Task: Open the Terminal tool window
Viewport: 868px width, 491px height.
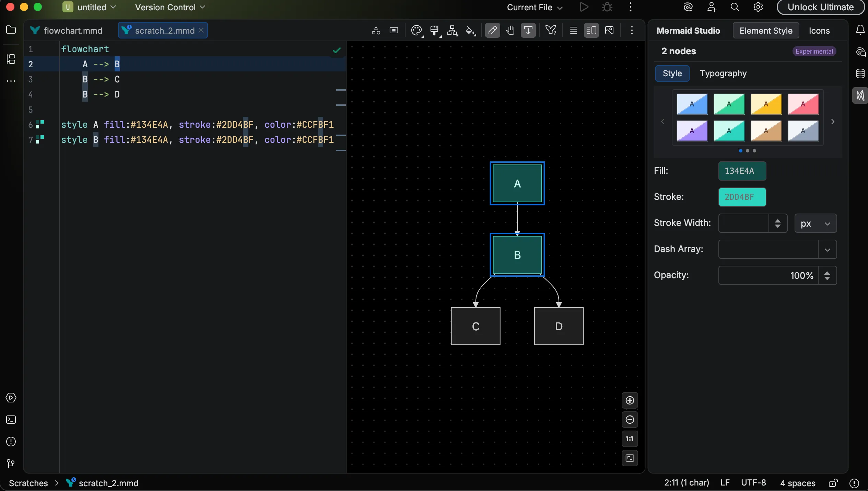Action: coord(11,420)
